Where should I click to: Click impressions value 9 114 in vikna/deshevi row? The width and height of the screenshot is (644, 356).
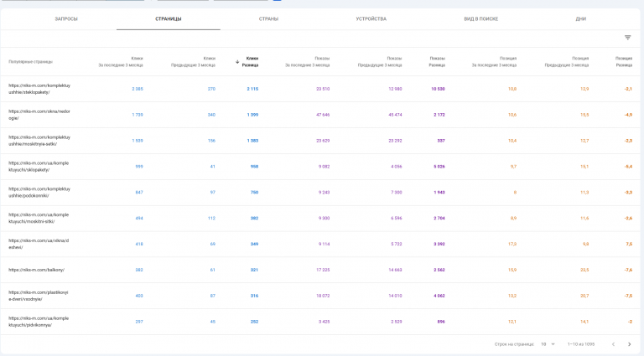coord(324,244)
